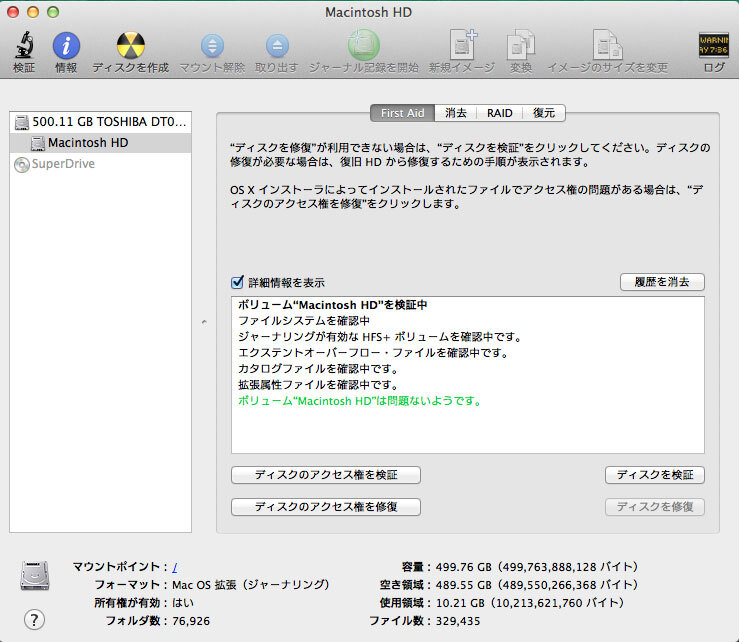Click the 容量 499.76 GB value
Viewport: 739px width, 642px height.
pyautogui.click(x=537, y=567)
